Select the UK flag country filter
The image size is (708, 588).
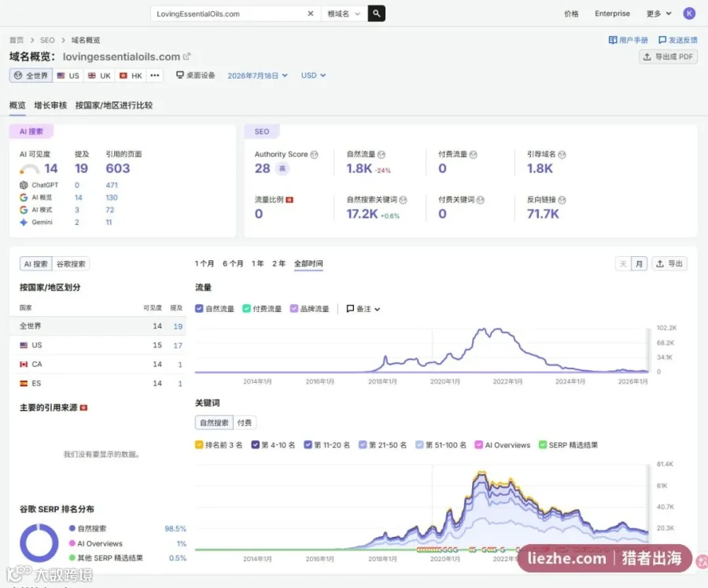coord(99,75)
